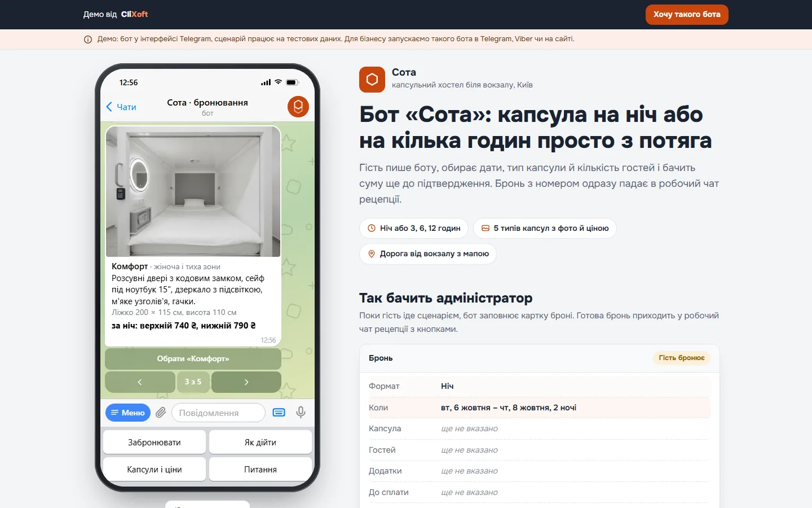Click the info icon in demo banner
Viewport: 812px width, 508px height.
point(88,40)
